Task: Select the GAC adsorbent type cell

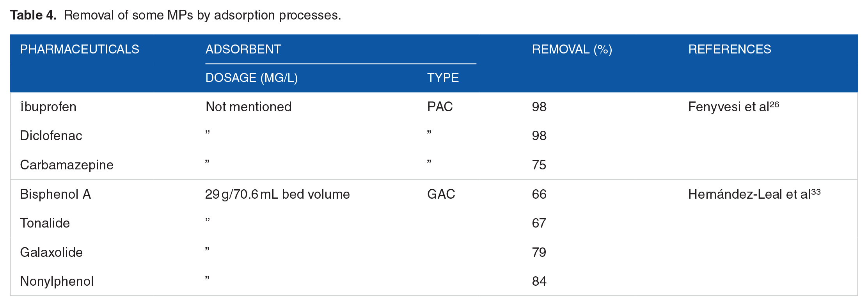Action: click(441, 194)
